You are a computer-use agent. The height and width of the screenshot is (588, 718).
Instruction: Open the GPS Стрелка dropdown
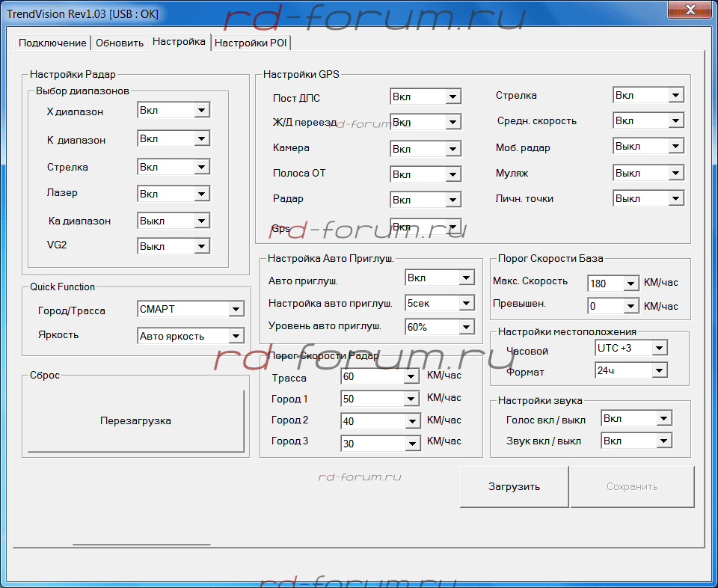click(x=648, y=95)
